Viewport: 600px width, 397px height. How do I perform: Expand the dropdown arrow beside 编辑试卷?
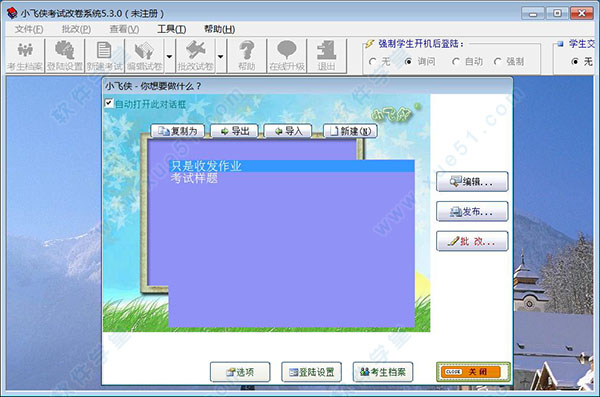click(169, 56)
